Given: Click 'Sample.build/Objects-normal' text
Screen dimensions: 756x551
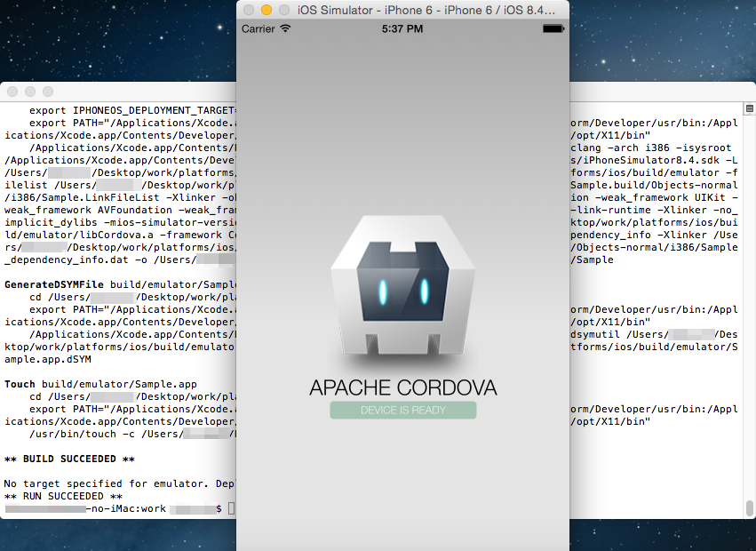Looking at the screenshot, I should (x=654, y=185).
